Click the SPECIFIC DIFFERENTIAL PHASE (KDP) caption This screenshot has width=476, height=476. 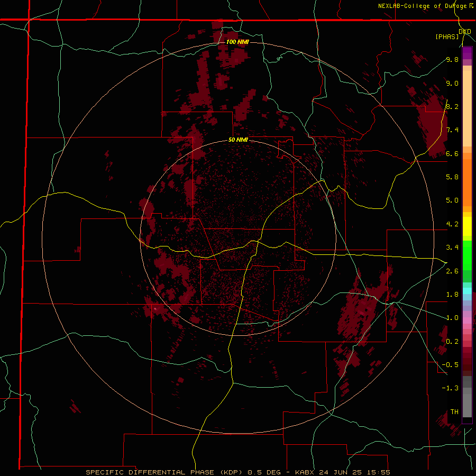pyautogui.click(x=163, y=472)
